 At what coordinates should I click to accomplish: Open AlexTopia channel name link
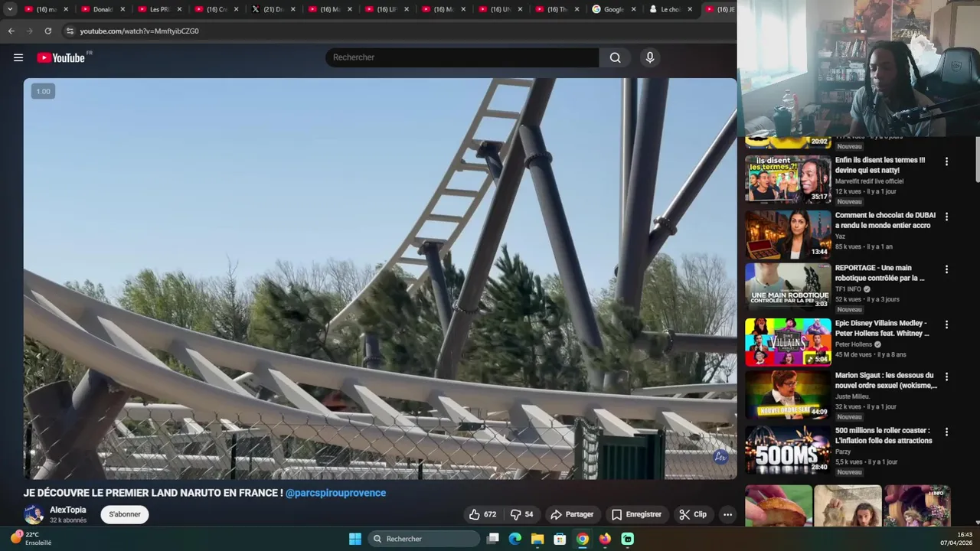click(x=68, y=510)
